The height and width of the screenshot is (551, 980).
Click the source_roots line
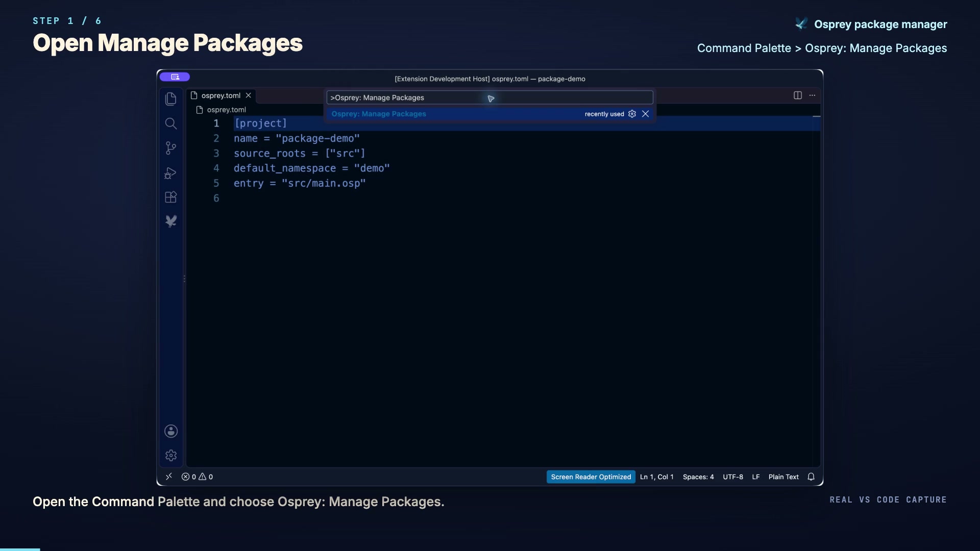coord(300,153)
